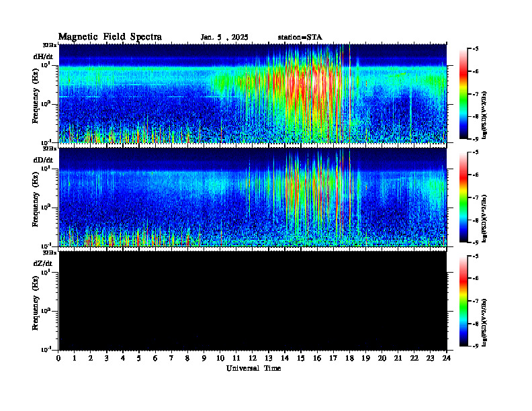Click hour 17 on the time axis
Image resolution: width=532 pixels, height=411 pixels.
click(333, 359)
